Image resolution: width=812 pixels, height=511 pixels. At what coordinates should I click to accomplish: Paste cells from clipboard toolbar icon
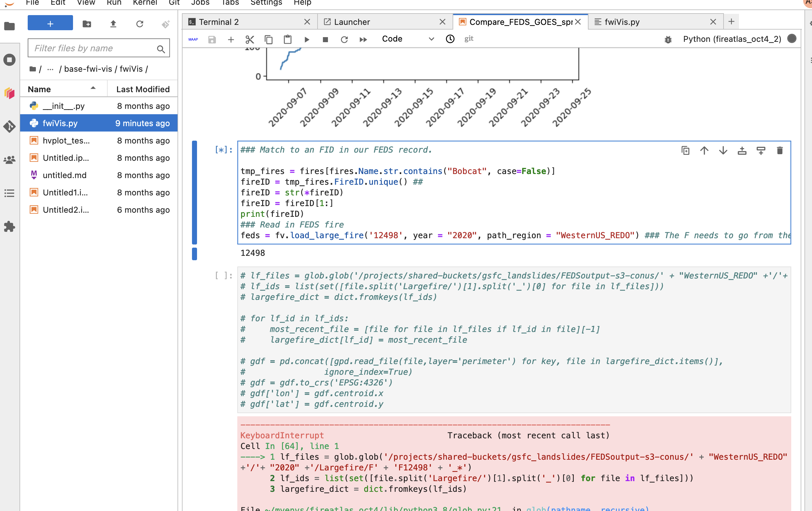pyautogui.click(x=287, y=39)
